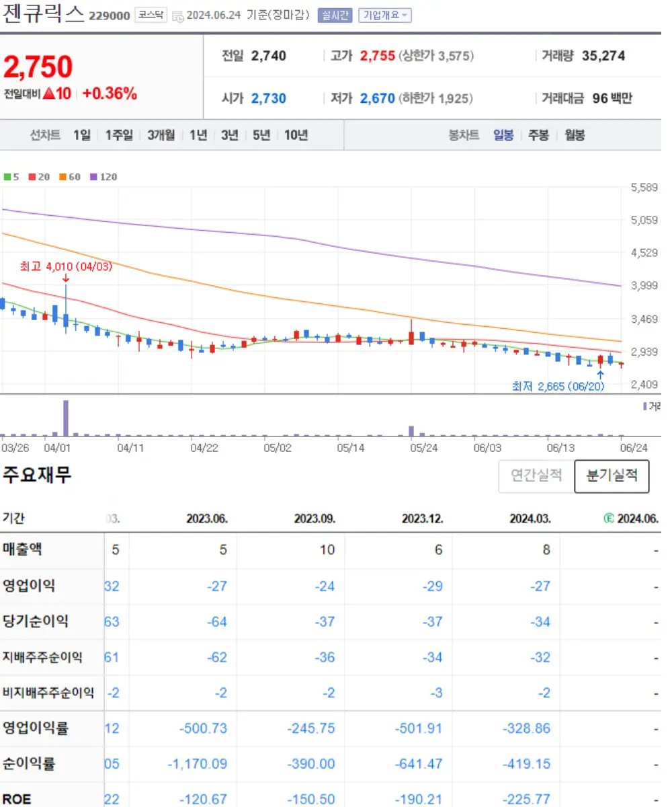The height and width of the screenshot is (807, 672).
Task: Click the red 20-day moving average legend
Action: coord(39,177)
